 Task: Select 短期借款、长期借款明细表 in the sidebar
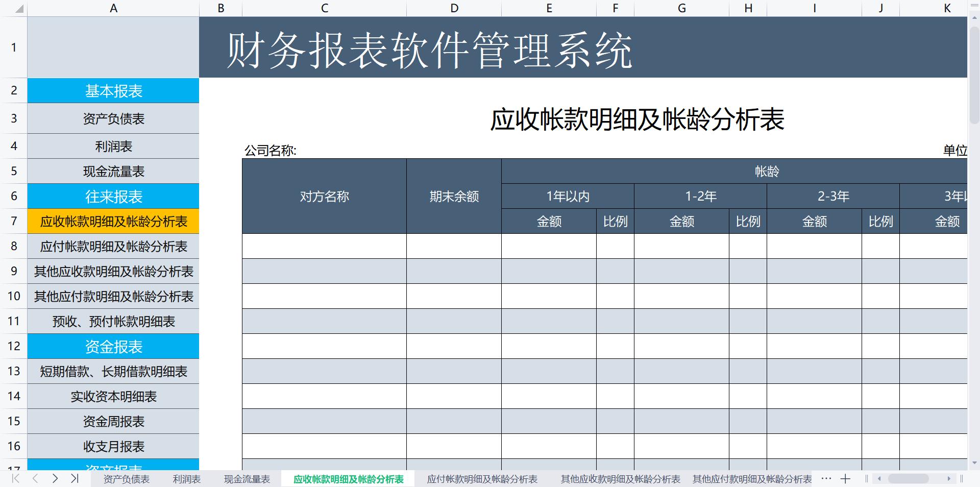pyautogui.click(x=113, y=372)
